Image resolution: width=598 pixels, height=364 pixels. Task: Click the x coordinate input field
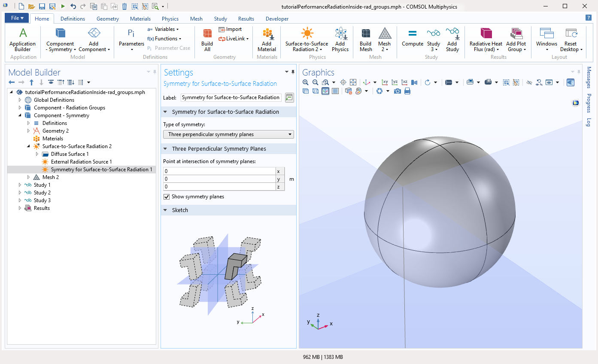click(x=219, y=171)
